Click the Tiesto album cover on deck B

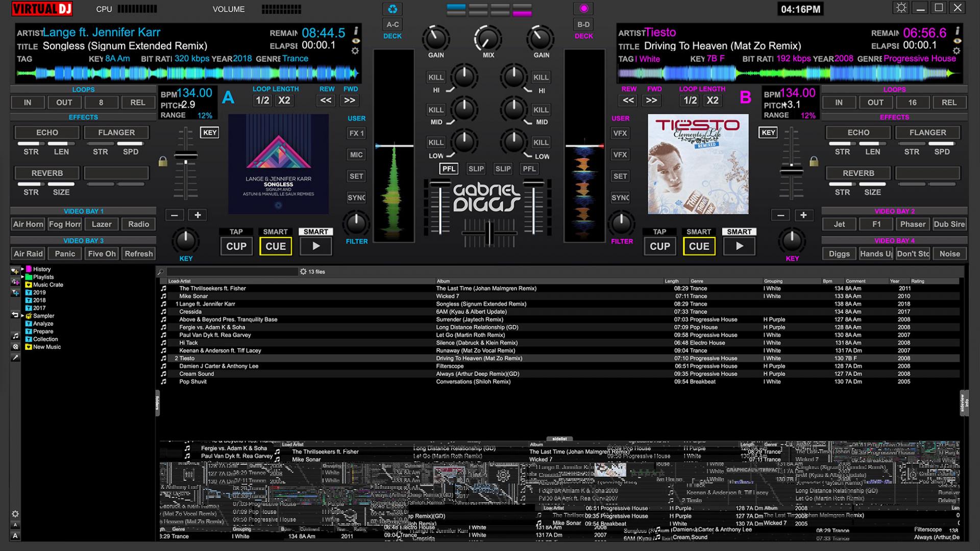click(698, 164)
